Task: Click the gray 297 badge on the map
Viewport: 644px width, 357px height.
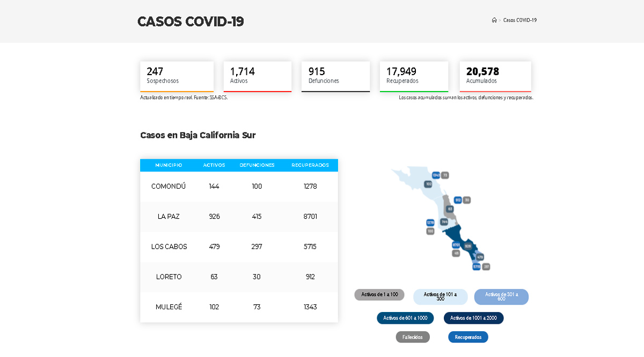Action: [486, 267]
